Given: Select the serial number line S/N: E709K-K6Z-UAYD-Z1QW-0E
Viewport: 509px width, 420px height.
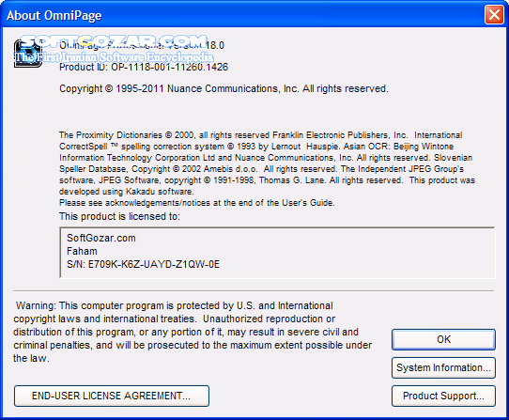Looking at the screenshot, I should point(143,264).
